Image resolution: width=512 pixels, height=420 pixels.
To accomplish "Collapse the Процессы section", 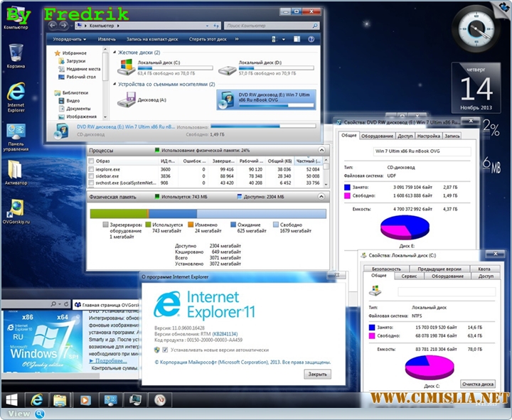I will [321, 151].
